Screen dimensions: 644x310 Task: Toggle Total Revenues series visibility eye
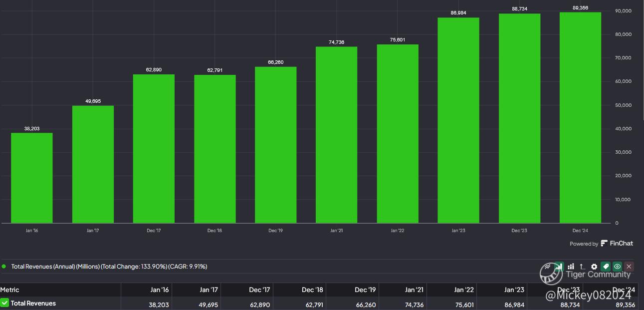(x=617, y=267)
